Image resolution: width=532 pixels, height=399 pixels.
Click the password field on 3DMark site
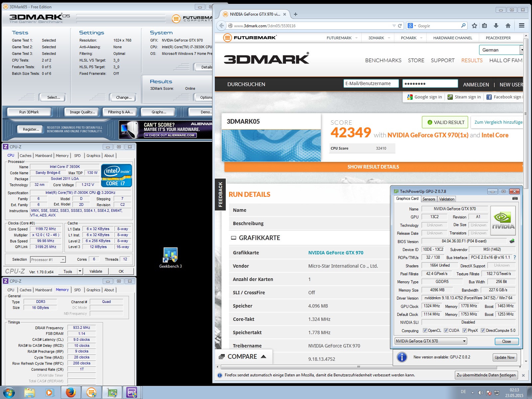point(430,83)
